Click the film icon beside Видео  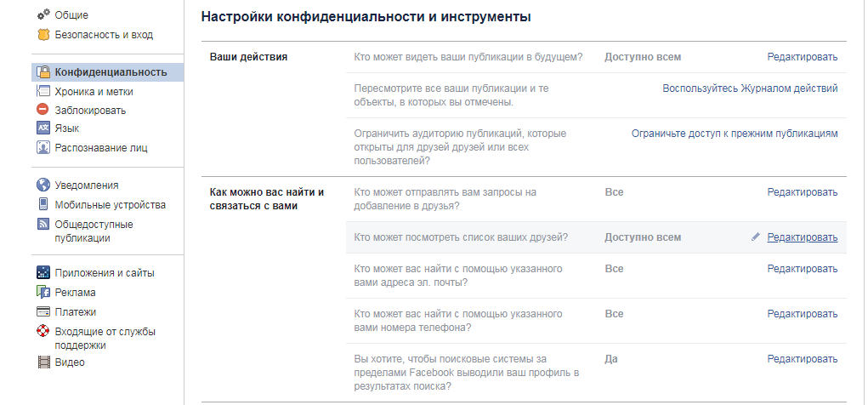[x=43, y=362]
